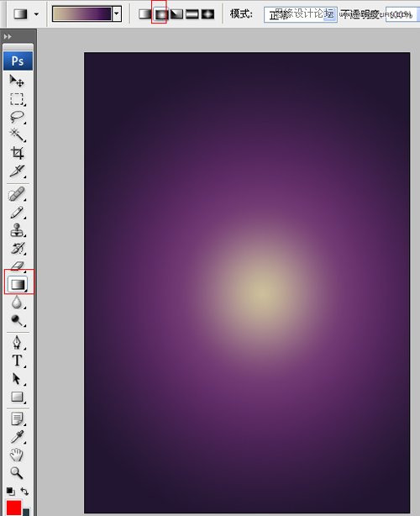Select the Zoom tool
The width and height of the screenshot is (420, 516).
click(17, 473)
